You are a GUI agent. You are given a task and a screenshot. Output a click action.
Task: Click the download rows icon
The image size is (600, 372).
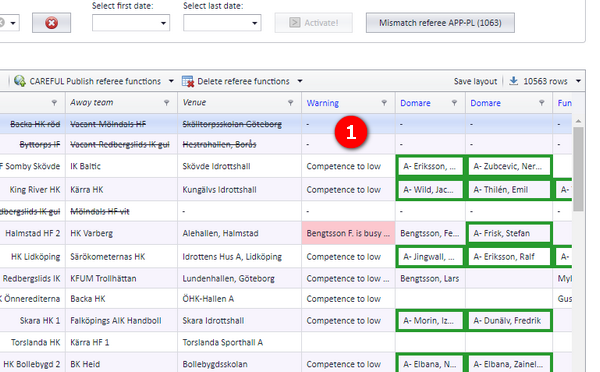click(x=514, y=81)
